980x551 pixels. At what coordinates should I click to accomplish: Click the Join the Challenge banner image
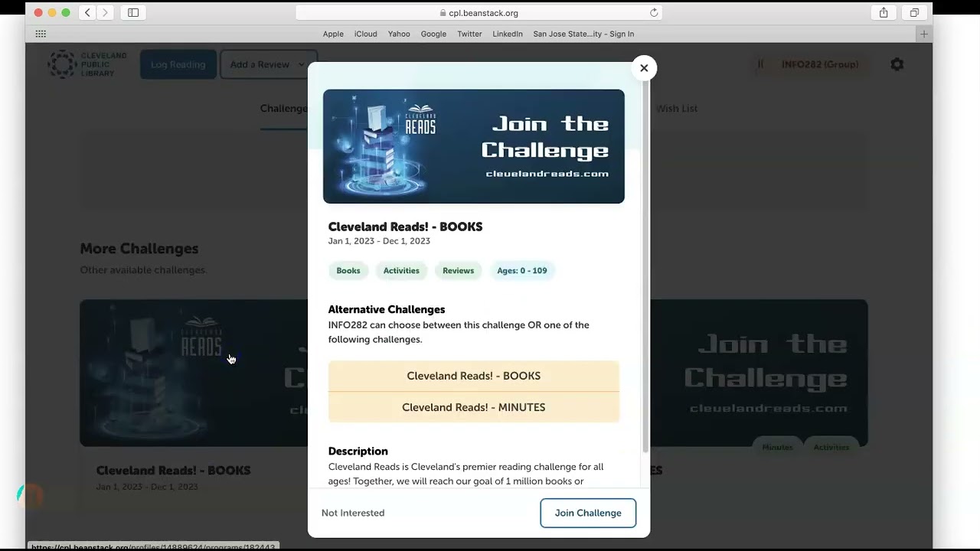pyautogui.click(x=474, y=146)
